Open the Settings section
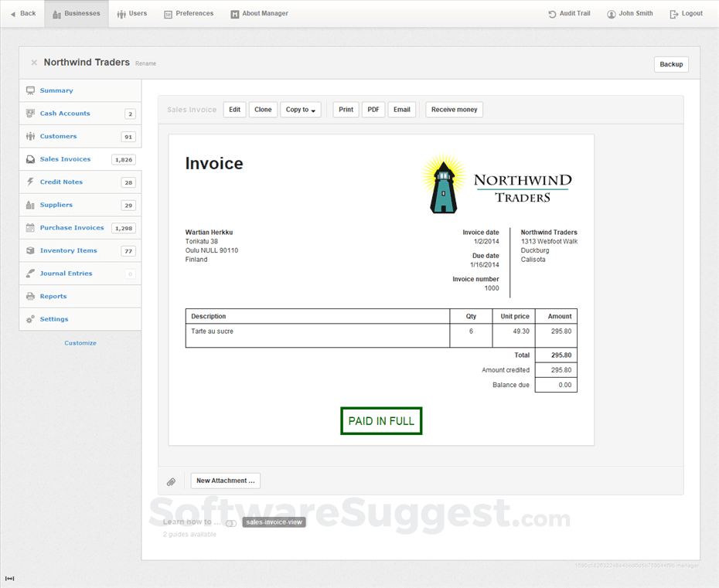 click(54, 319)
